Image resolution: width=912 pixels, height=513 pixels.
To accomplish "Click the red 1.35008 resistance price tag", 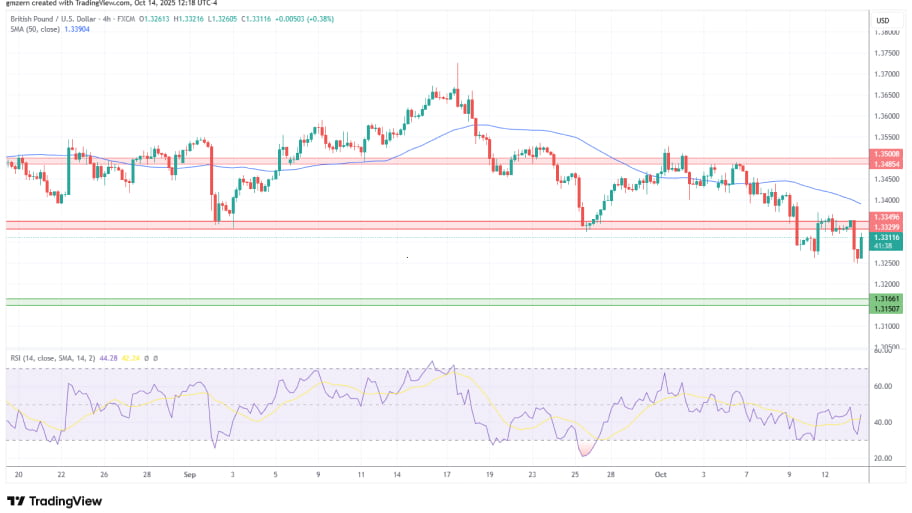I will pos(887,154).
